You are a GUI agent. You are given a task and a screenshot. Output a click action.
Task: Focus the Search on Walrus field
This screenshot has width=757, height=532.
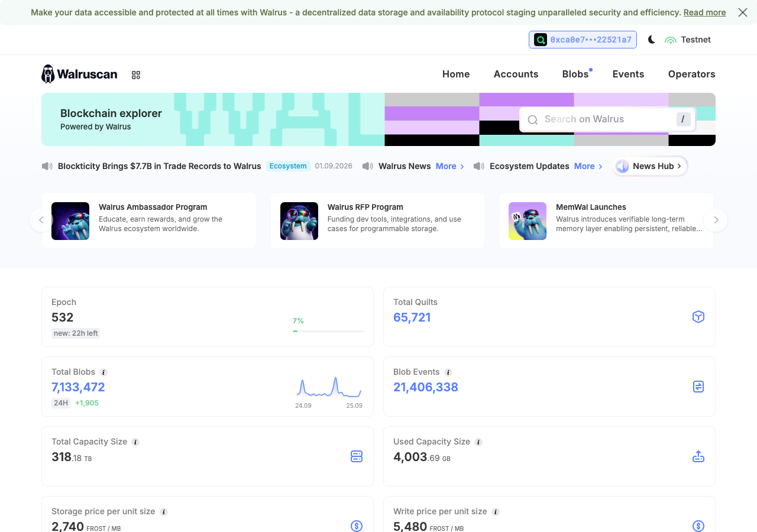click(607, 119)
